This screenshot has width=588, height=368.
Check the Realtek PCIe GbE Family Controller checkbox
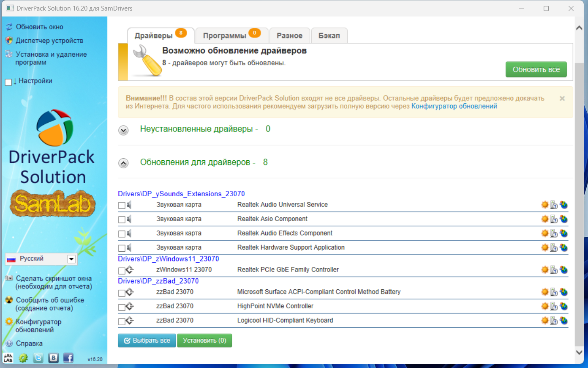click(x=122, y=270)
